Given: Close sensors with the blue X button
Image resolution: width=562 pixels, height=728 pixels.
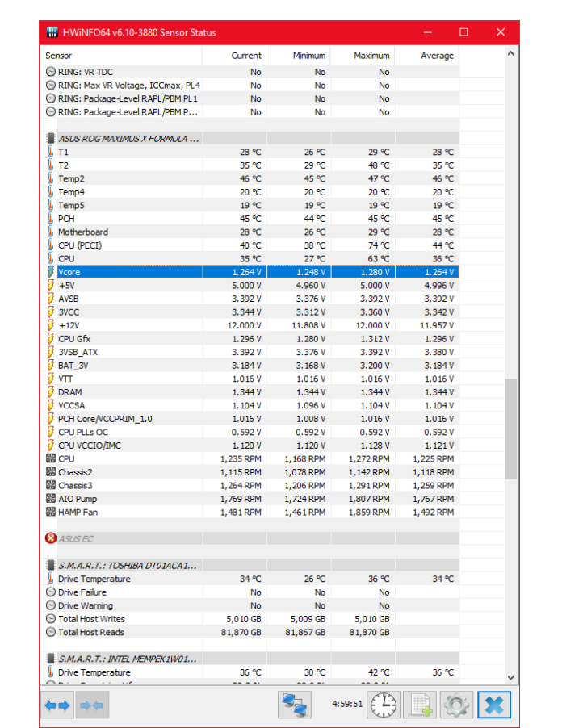Looking at the screenshot, I should [494, 705].
